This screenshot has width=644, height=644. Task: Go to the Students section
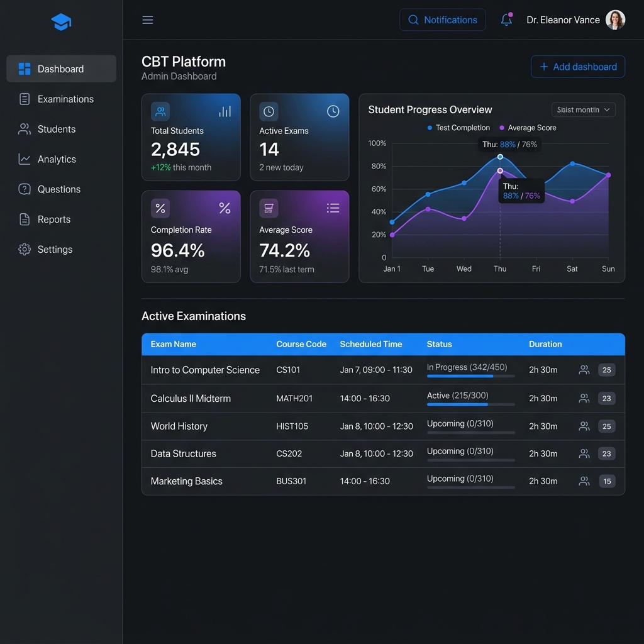click(x=61, y=129)
